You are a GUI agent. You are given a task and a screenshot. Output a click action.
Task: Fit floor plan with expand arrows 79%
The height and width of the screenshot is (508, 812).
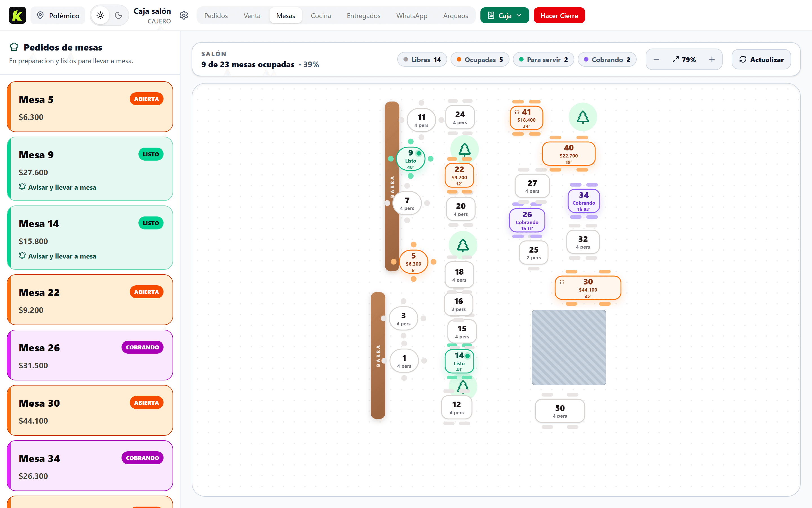click(x=684, y=60)
